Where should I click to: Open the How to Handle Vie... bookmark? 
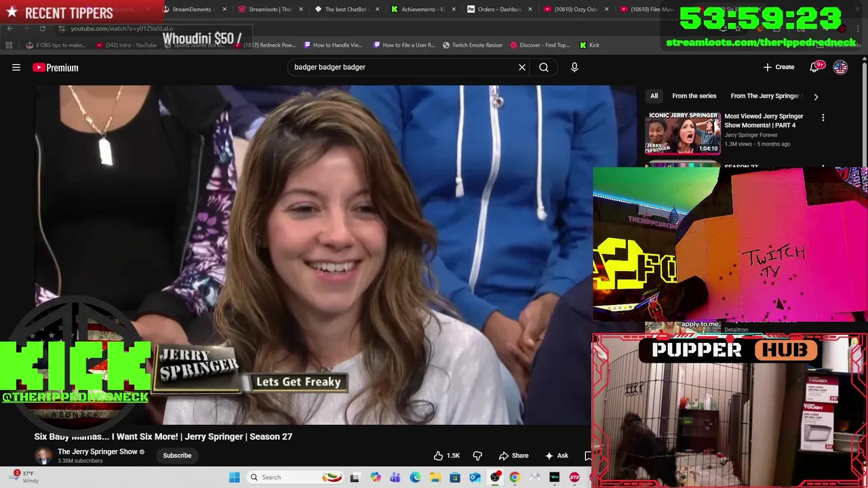[x=333, y=45]
